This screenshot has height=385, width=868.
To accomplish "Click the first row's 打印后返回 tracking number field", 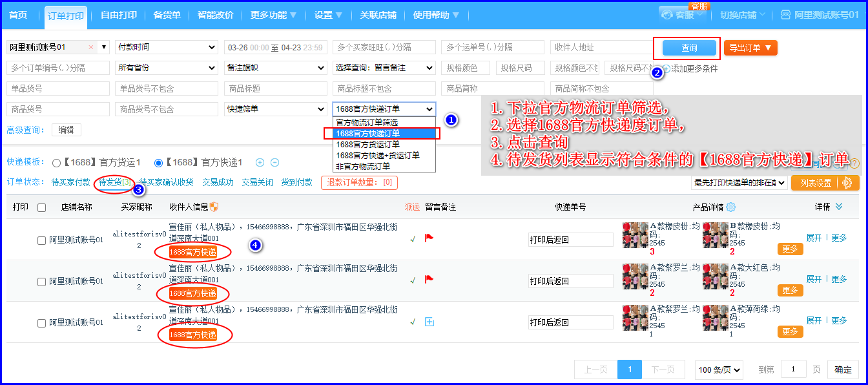I will tap(571, 240).
